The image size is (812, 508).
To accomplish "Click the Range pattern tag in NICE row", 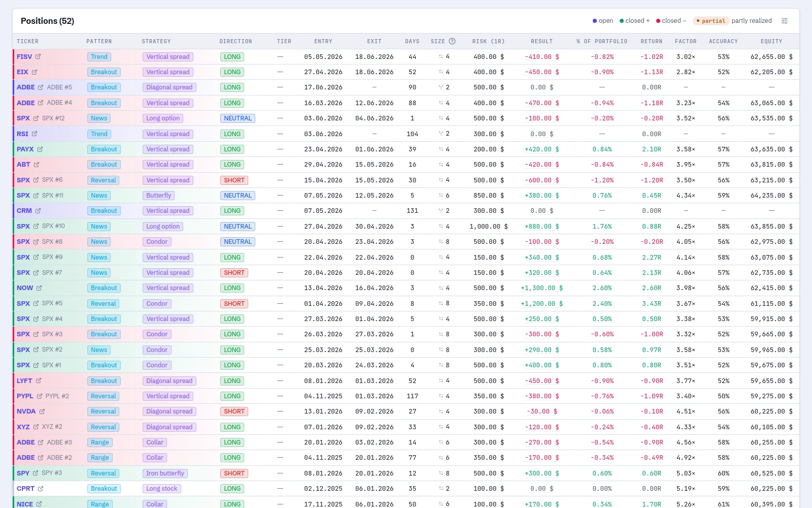I will point(100,504).
